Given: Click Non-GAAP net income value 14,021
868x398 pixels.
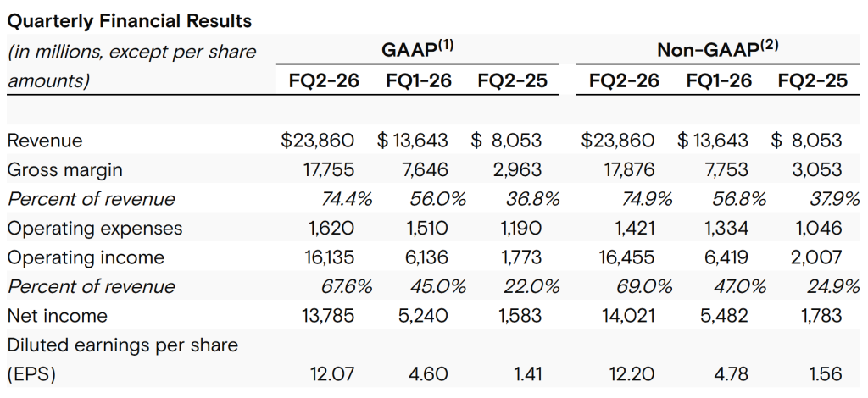Looking at the screenshot, I should click(628, 316).
